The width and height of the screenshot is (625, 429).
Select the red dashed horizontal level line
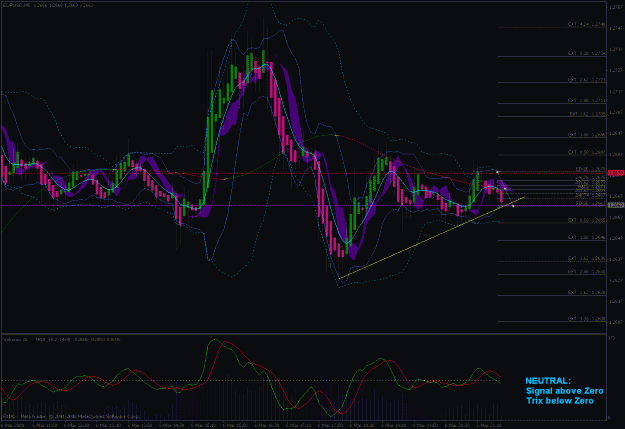pyautogui.click(x=303, y=173)
